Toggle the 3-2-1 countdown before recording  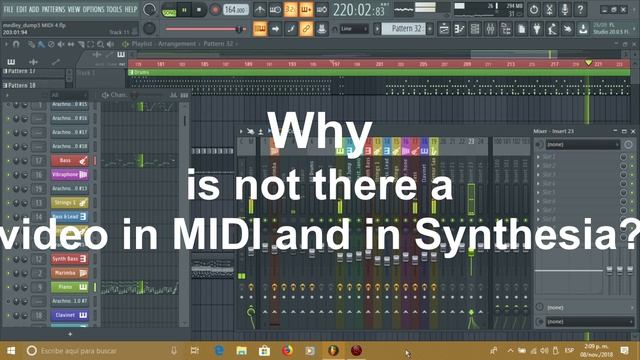[291, 10]
